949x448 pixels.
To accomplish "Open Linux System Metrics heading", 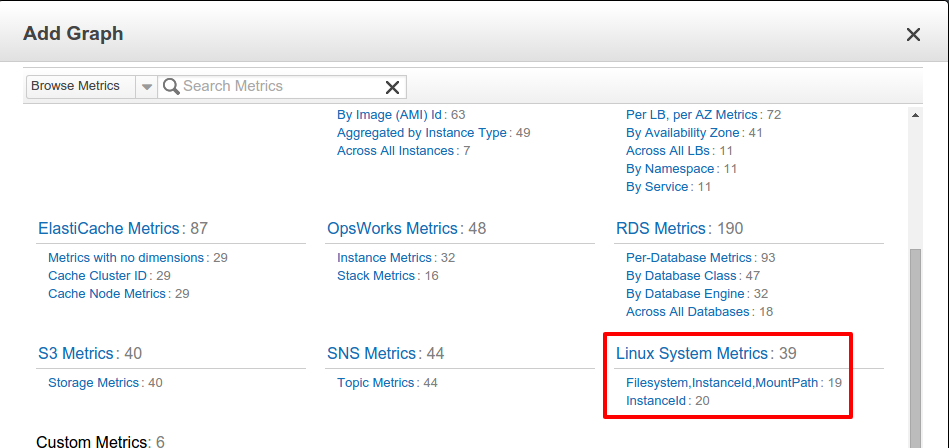I will 692,353.
